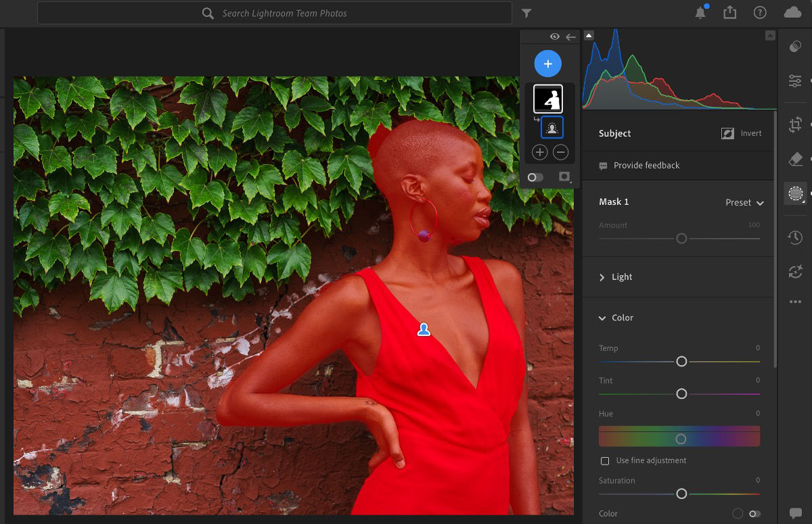Toggle the mask overlay visibility eye

coord(554,37)
